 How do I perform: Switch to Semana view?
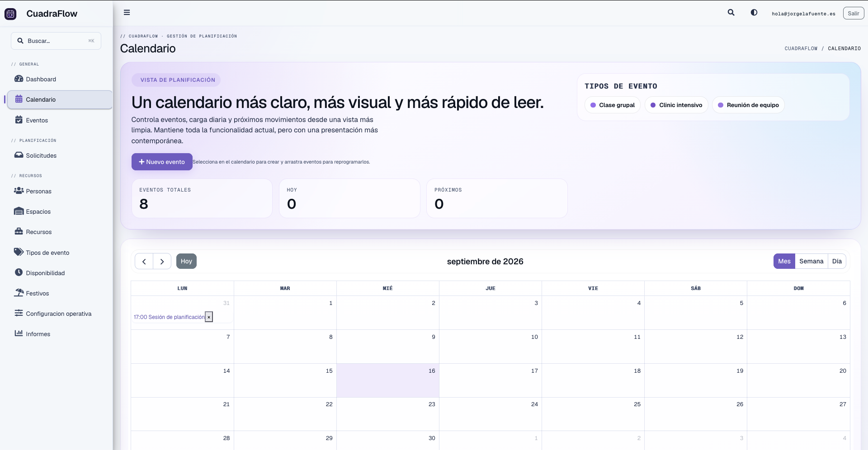click(x=811, y=261)
